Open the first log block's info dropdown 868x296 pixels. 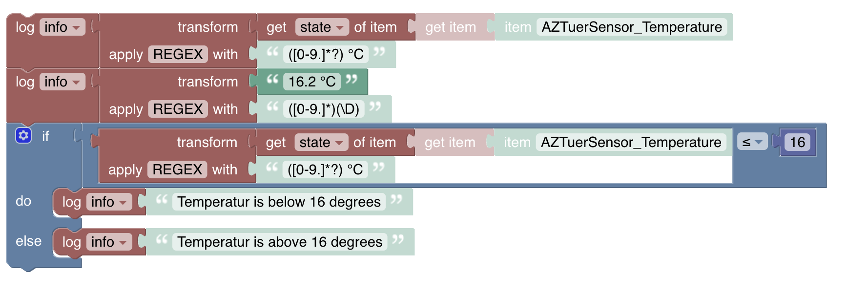point(62,27)
